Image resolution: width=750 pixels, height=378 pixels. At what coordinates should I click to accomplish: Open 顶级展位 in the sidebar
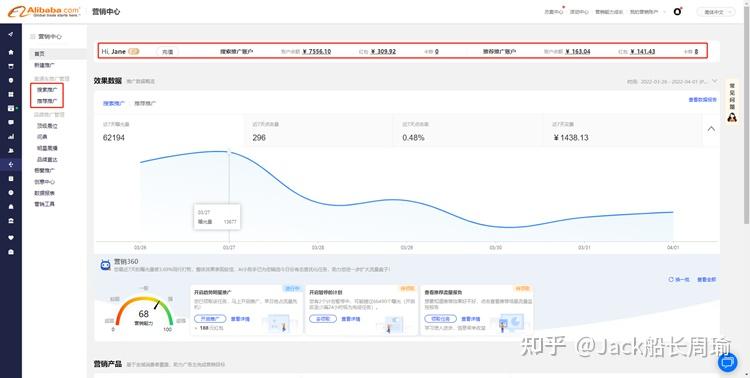tap(47, 126)
